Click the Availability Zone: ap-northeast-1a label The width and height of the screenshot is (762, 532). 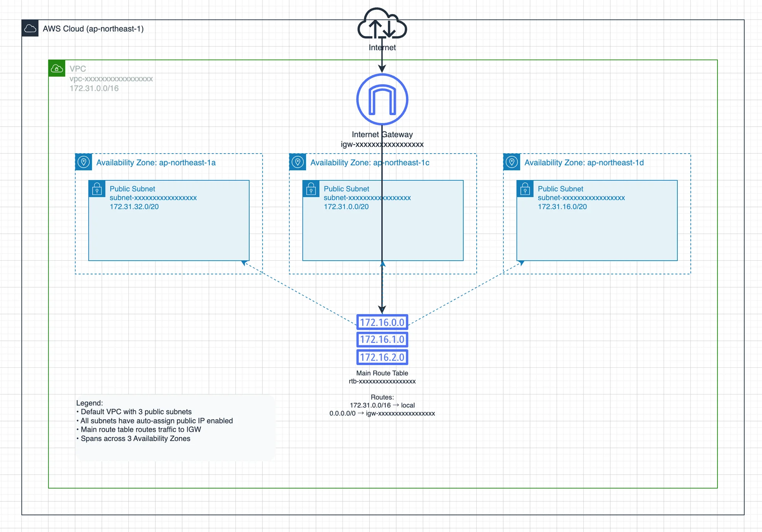point(156,163)
